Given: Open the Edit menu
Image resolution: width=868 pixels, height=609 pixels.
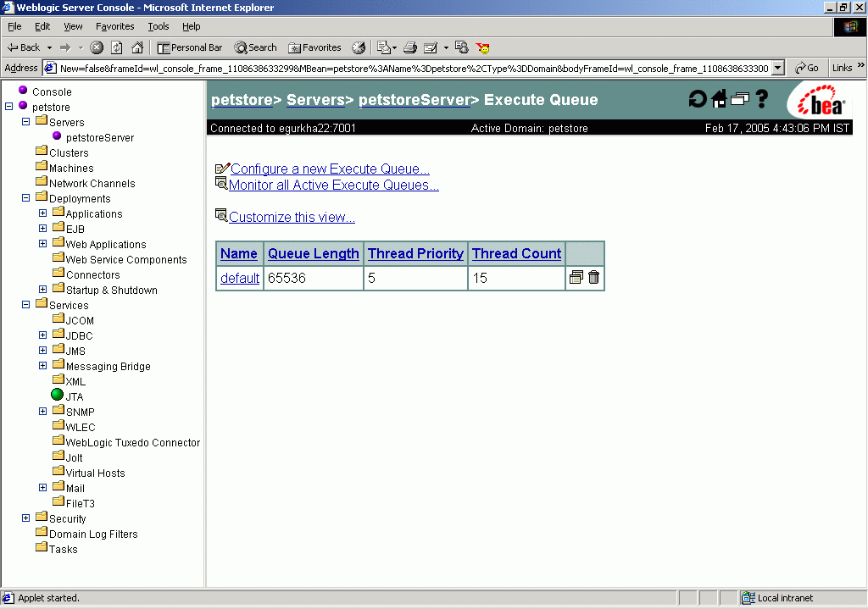Looking at the screenshot, I should point(42,26).
